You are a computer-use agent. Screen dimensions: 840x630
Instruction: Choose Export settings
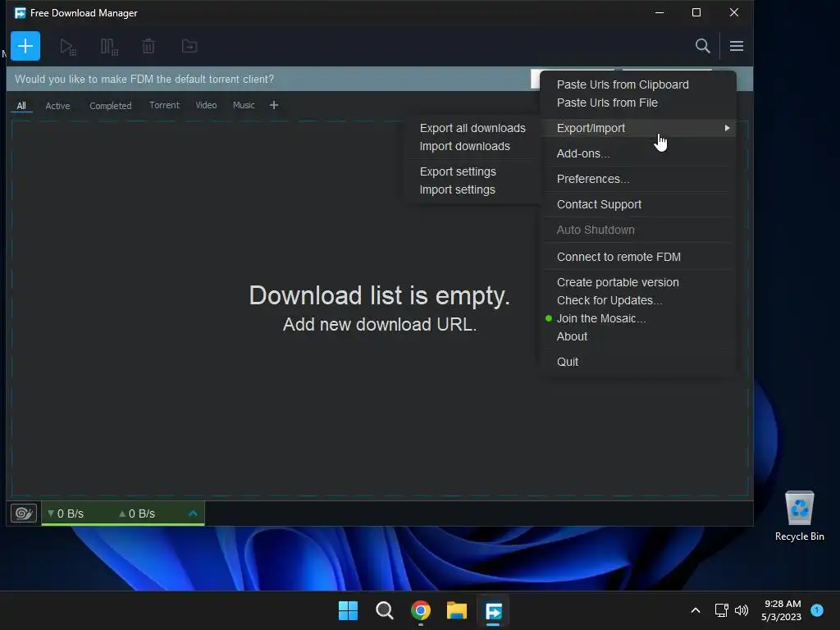click(458, 171)
